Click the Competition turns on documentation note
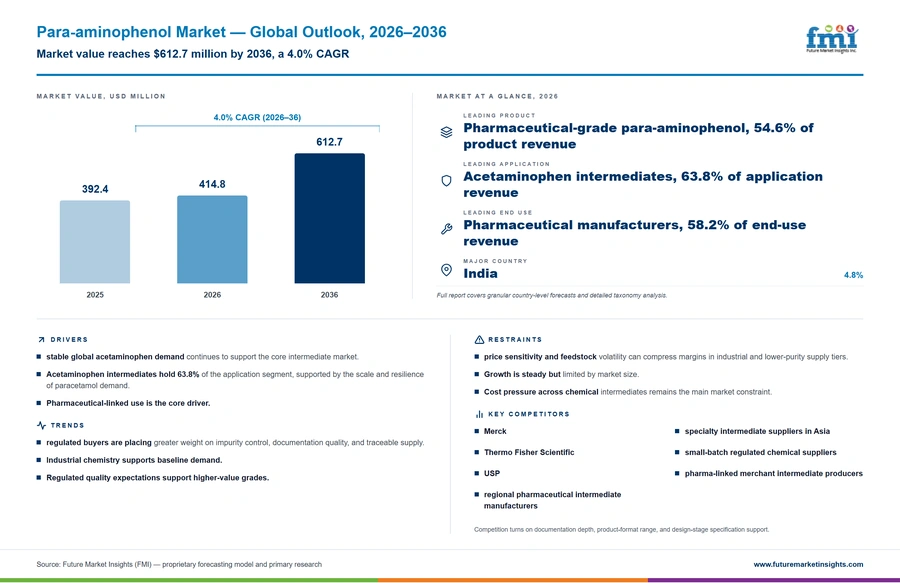Image resolution: width=900 pixels, height=583 pixels. tap(621, 530)
